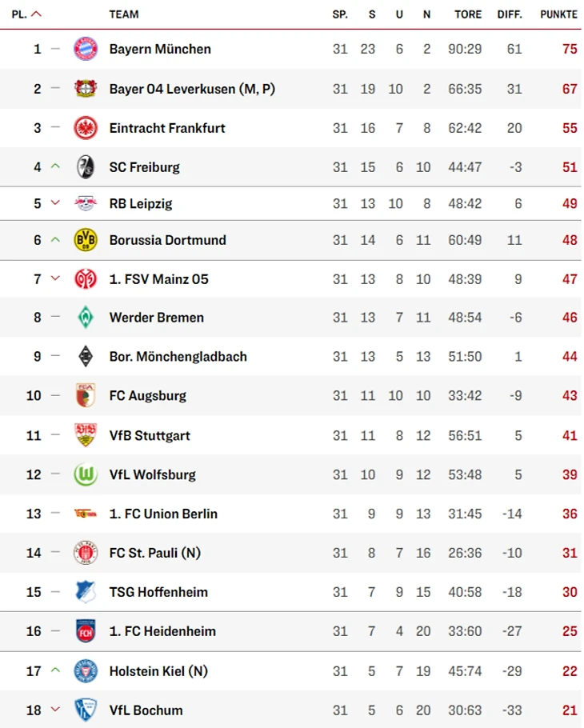Open the Holstein Kiel (N) team page
Image resolution: width=584 pixels, height=728 pixels.
point(158,671)
